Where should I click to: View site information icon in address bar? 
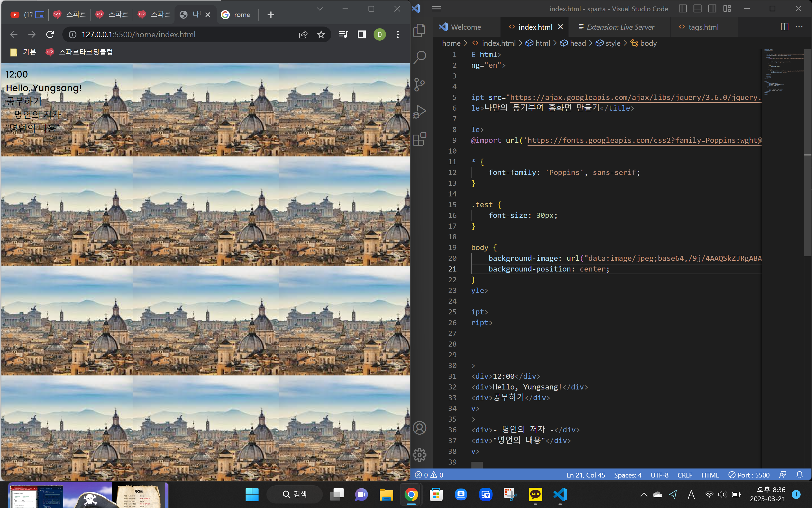click(x=72, y=34)
